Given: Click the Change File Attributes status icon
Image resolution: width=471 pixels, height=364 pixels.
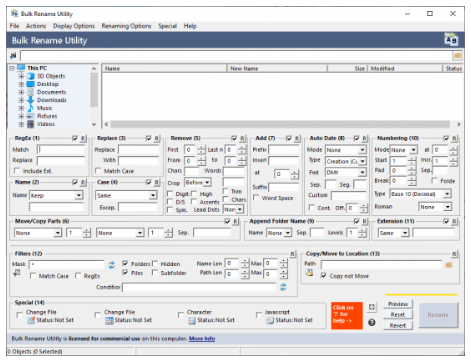Looking at the screenshot, I should coord(31,320).
